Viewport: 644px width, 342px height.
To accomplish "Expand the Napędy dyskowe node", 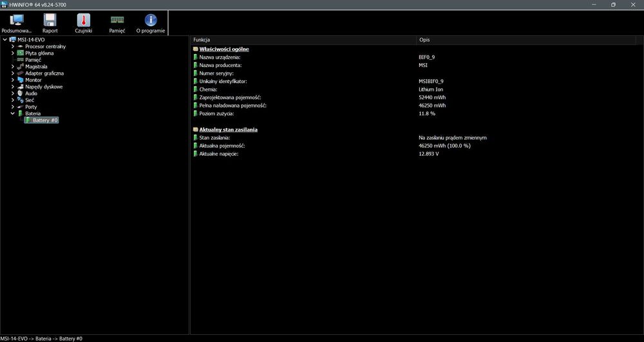I will pyautogui.click(x=13, y=87).
